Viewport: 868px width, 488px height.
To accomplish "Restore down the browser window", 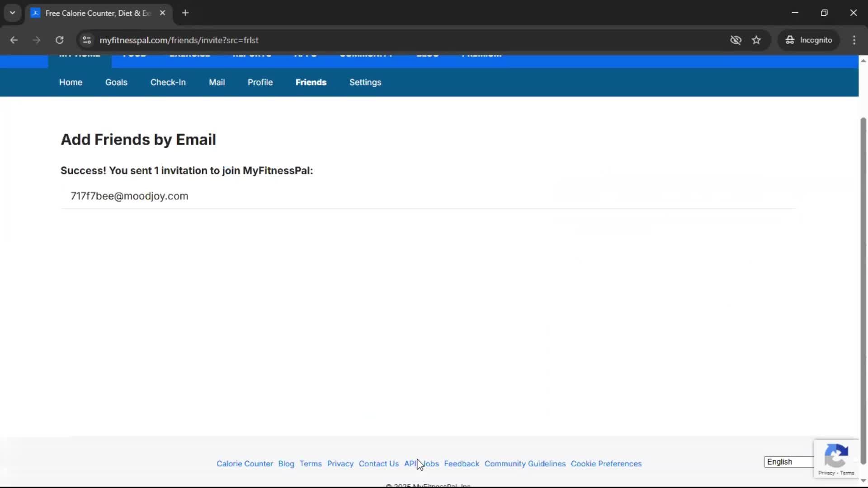I will 824,13.
